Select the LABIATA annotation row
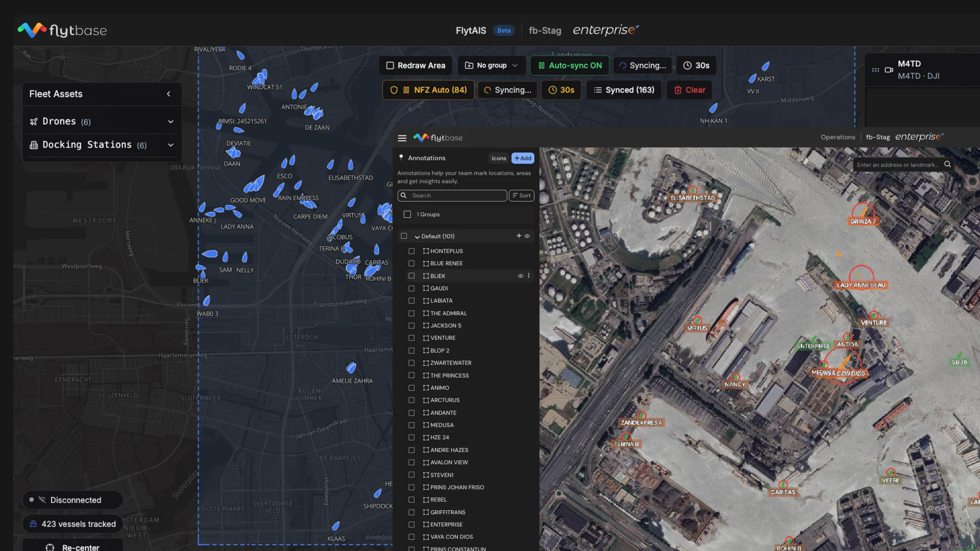The height and width of the screenshot is (551, 980). 470,300
